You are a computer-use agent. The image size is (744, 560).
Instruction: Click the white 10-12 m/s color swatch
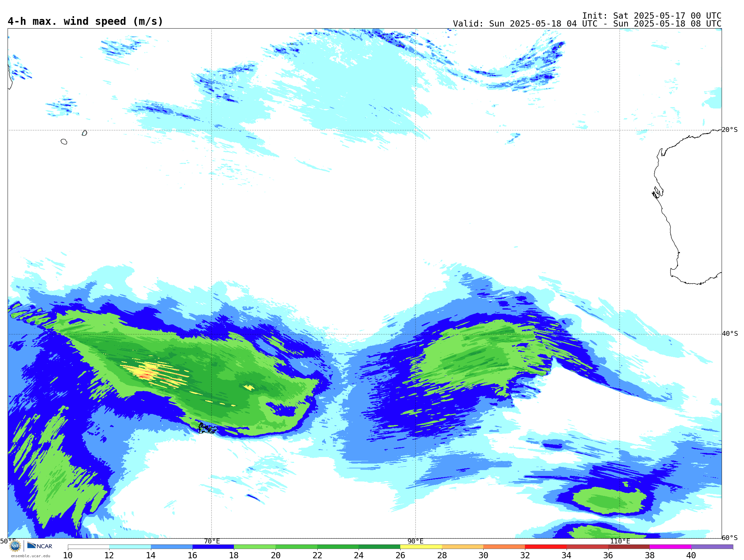[89, 547]
